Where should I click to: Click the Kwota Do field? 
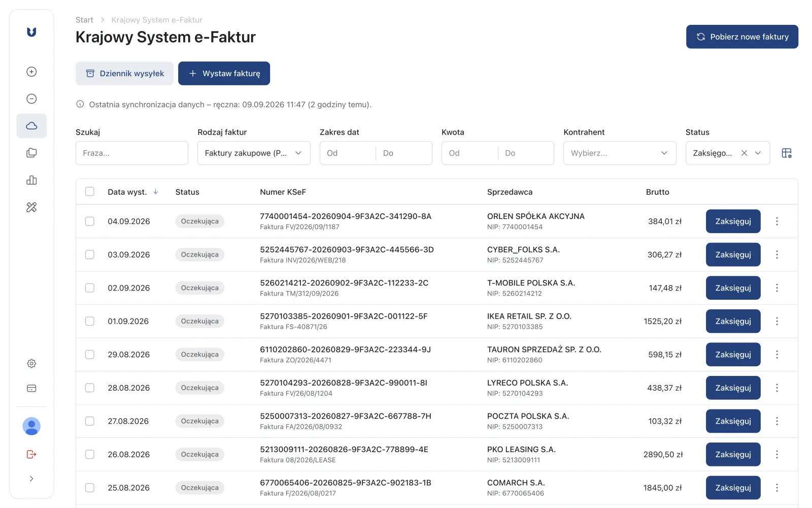coord(526,153)
